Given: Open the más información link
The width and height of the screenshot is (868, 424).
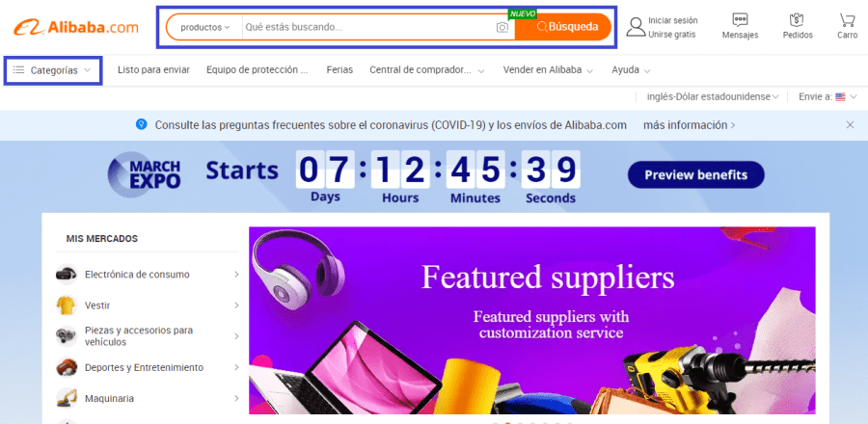Looking at the screenshot, I should [690, 125].
